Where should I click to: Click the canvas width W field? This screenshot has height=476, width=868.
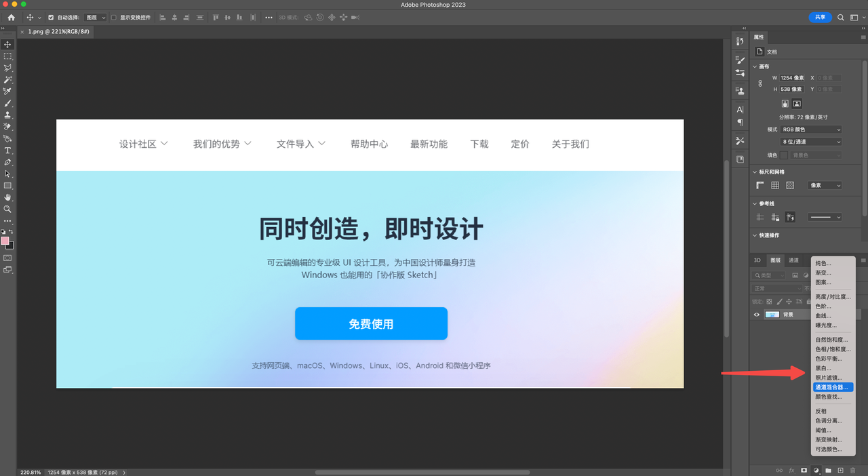[x=792, y=78]
